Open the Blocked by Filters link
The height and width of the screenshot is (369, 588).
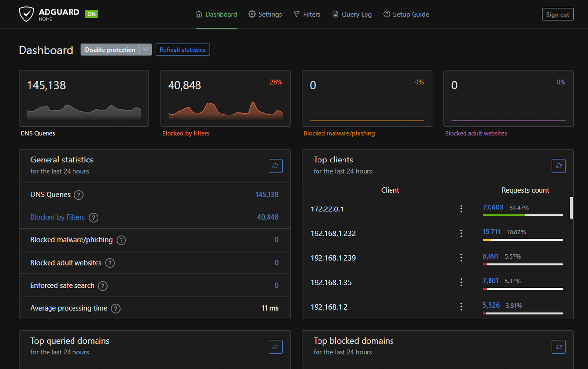point(57,217)
